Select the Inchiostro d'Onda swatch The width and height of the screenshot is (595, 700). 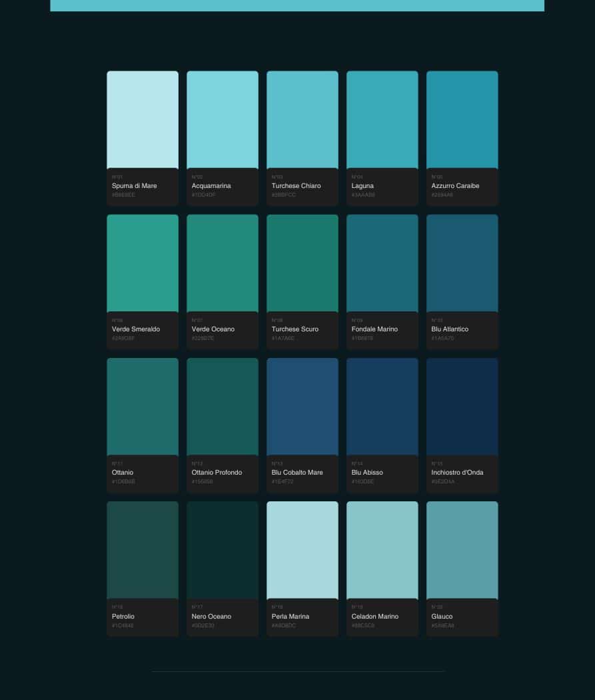(462, 407)
